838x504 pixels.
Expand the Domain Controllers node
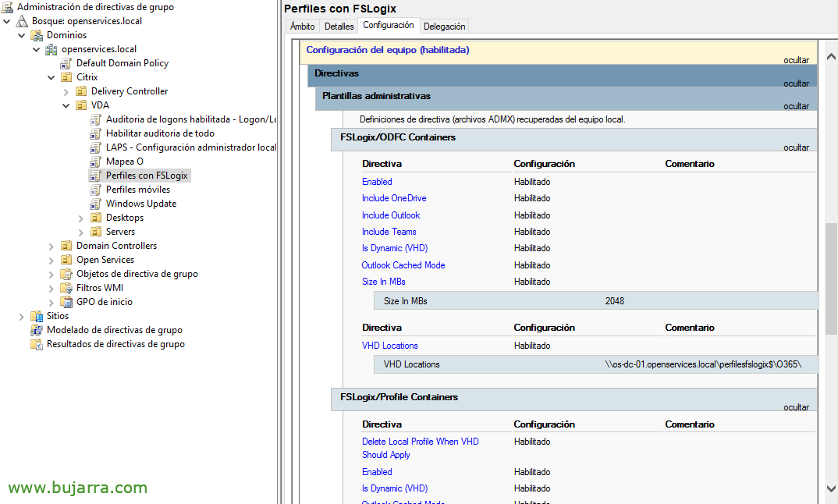click(51, 247)
